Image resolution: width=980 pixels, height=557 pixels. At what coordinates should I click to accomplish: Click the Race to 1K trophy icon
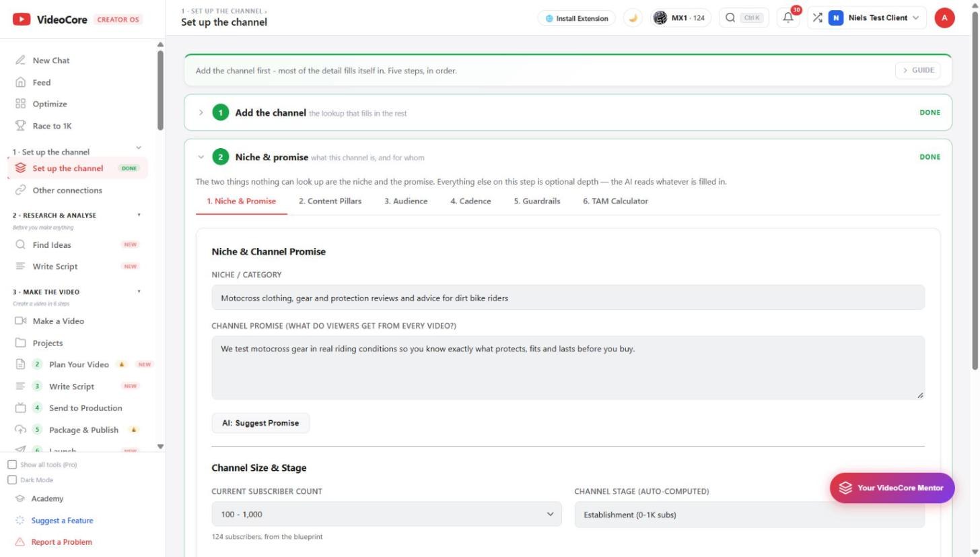[x=20, y=126]
